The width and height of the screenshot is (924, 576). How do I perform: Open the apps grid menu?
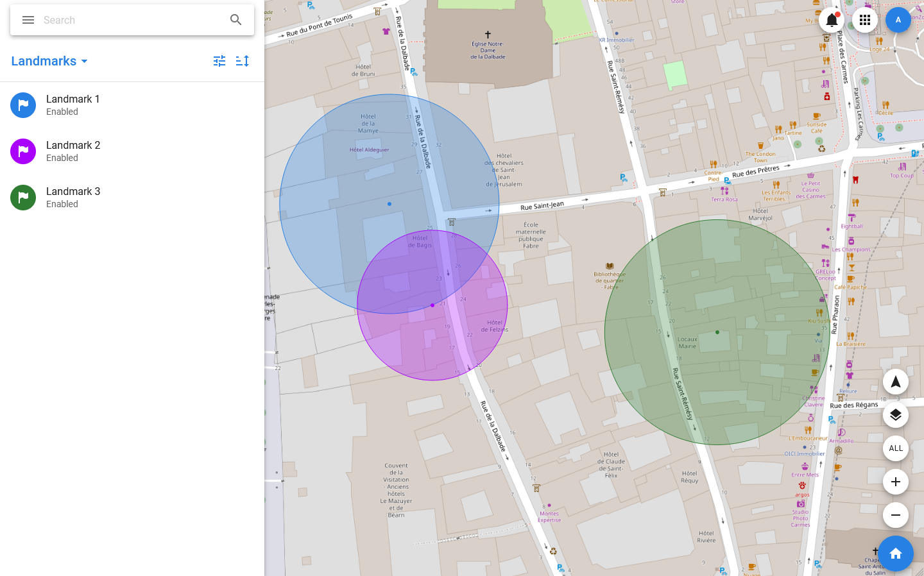865,20
